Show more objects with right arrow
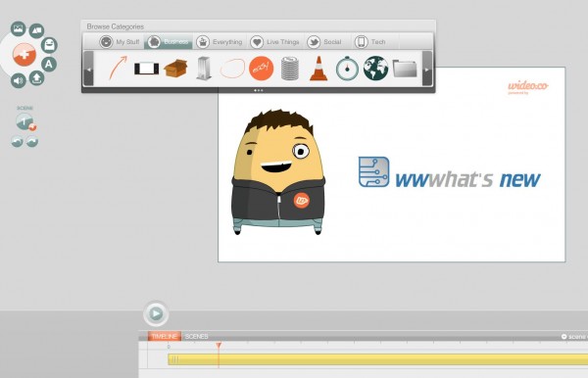Screen dimensions: 588x378 pyautogui.click(x=427, y=69)
